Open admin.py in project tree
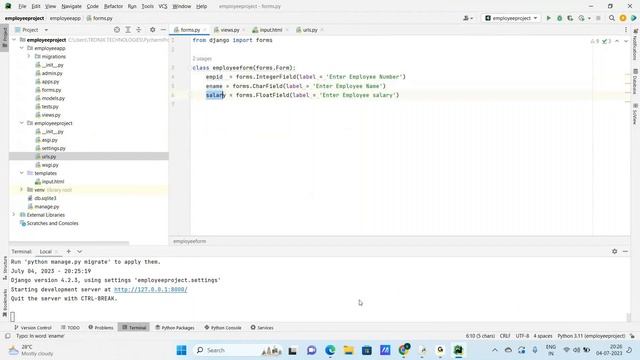The image size is (640, 360). click(52, 73)
